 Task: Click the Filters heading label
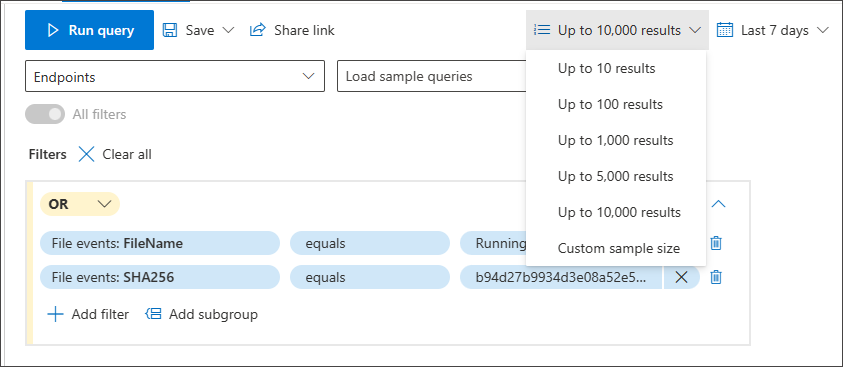pos(47,155)
